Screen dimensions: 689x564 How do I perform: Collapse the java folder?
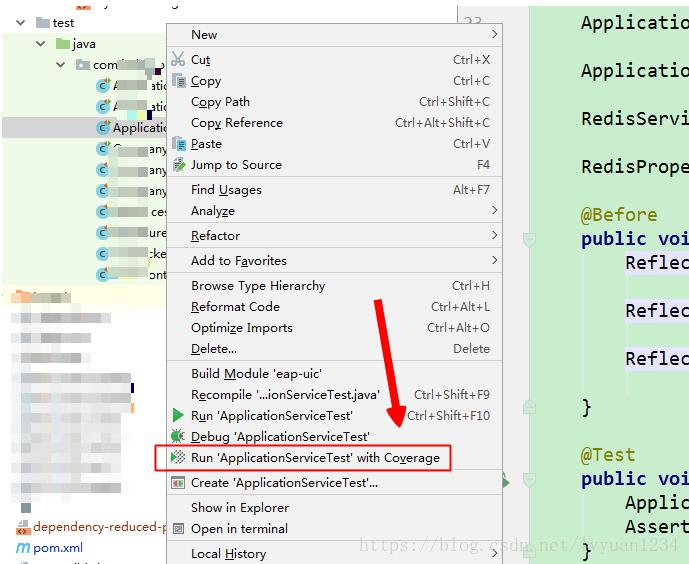41,43
